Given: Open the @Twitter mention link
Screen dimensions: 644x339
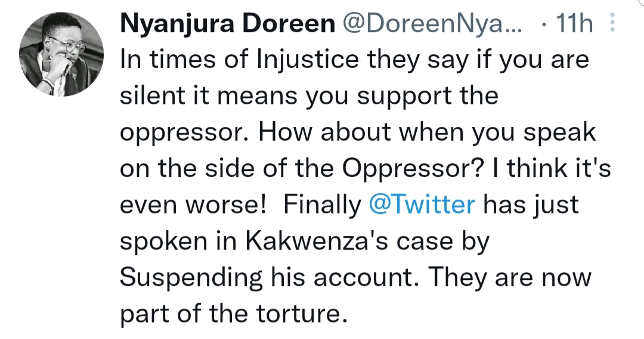Looking at the screenshot, I should 422,205.
